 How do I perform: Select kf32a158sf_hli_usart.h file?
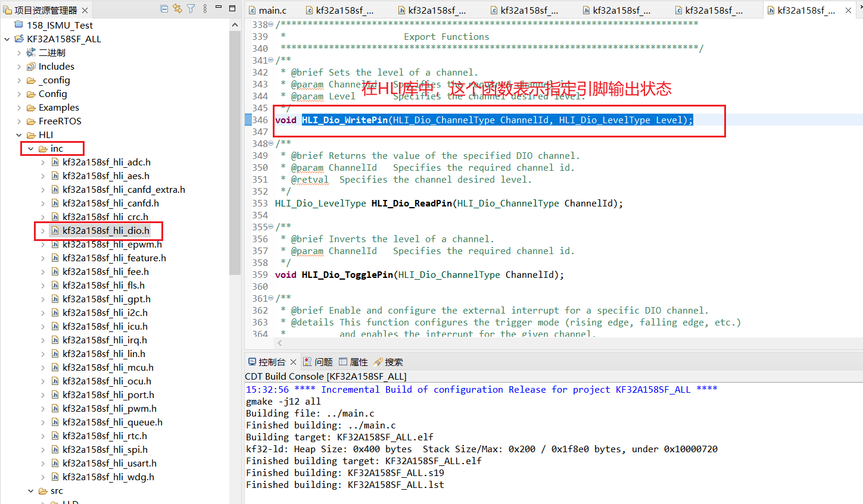[x=110, y=463]
